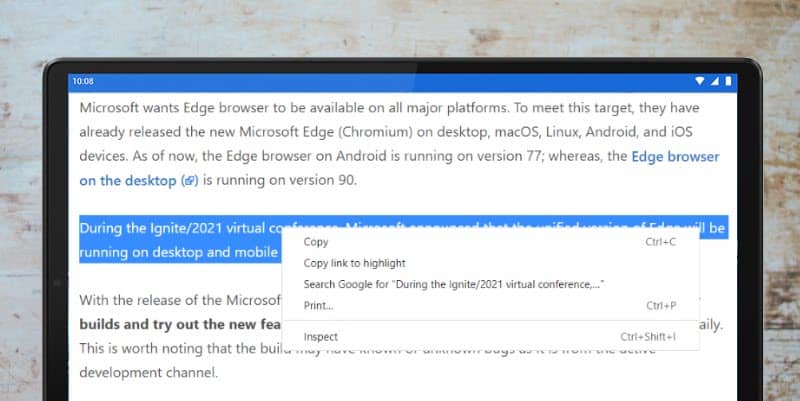800x401 pixels.
Task: Click the cellular signal icon
Action: [x=713, y=80]
